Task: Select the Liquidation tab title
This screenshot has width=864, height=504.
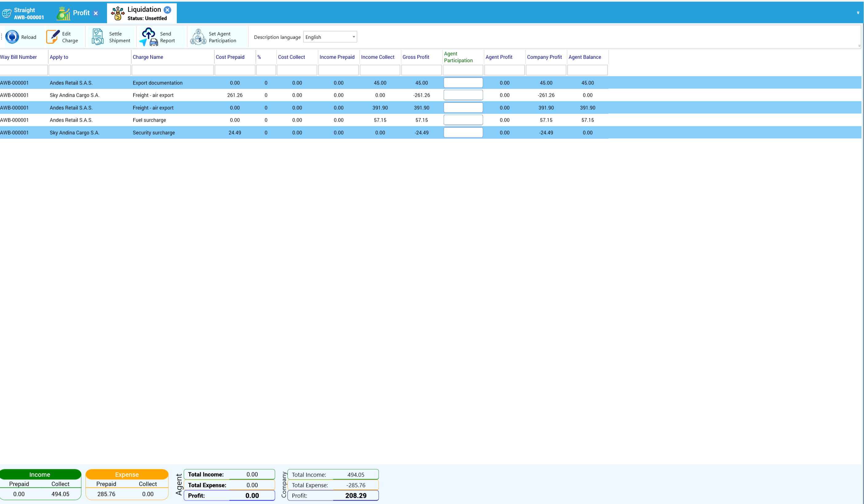Action: coord(144,10)
